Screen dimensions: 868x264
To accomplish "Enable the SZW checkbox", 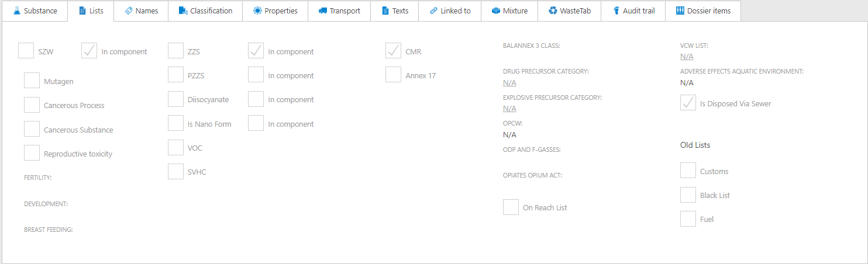I will [x=26, y=51].
